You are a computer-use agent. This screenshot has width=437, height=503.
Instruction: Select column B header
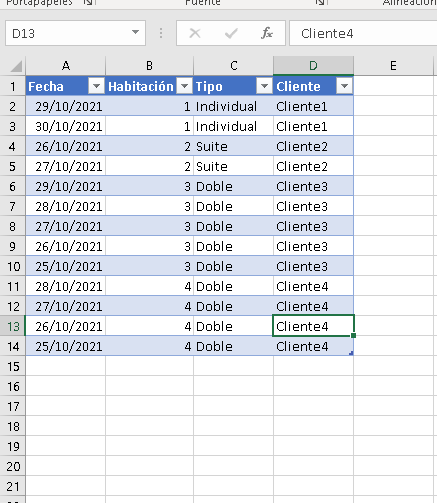click(149, 66)
